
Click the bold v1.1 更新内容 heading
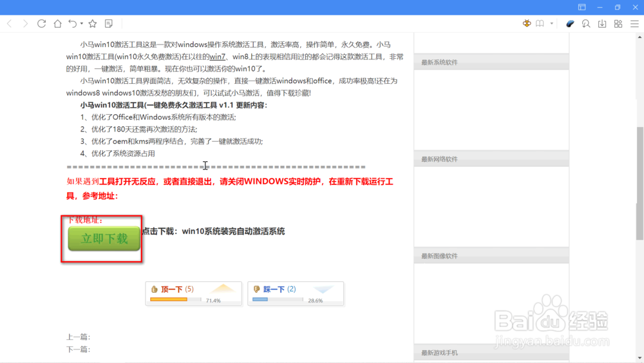pos(174,105)
